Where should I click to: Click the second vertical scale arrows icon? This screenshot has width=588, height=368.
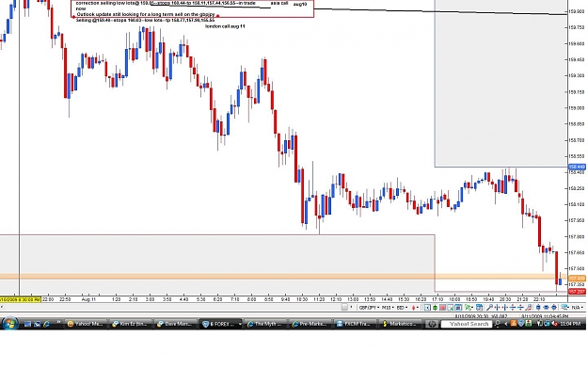520,308
